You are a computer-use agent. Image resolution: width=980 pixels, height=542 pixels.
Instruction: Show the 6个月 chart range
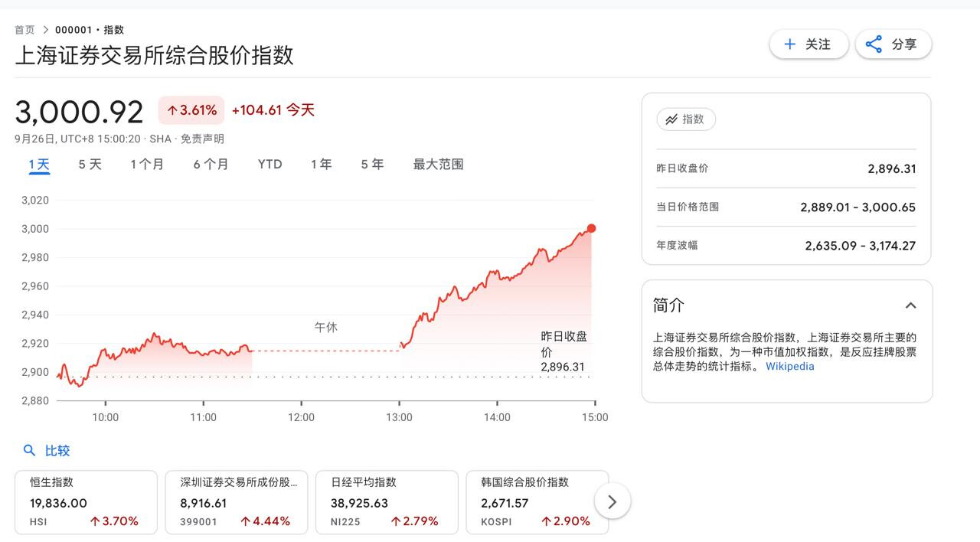point(211,165)
